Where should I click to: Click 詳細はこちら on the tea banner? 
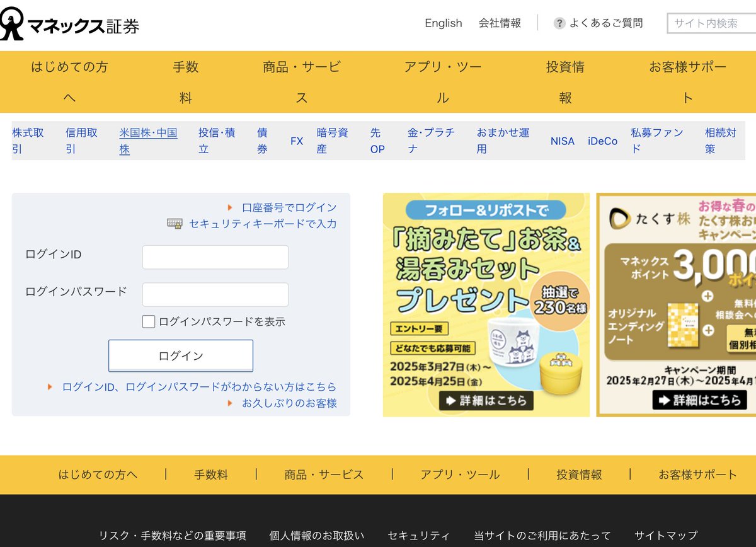(x=486, y=400)
